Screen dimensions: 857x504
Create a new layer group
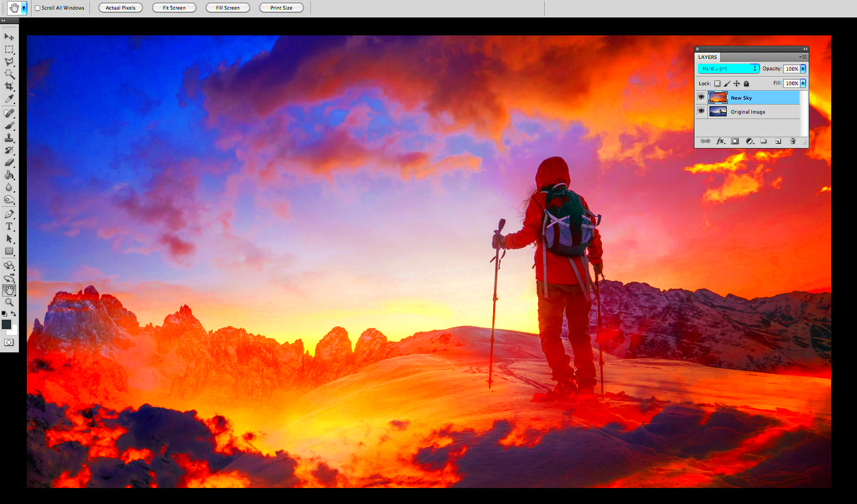pos(764,141)
